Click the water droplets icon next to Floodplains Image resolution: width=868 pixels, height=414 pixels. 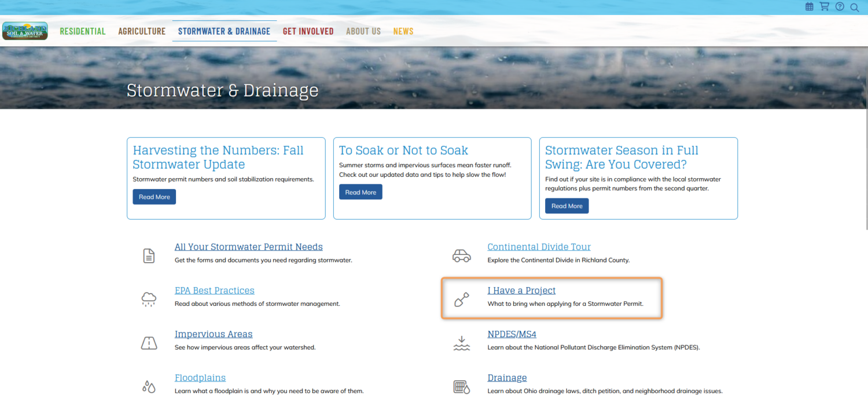(149, 386)
